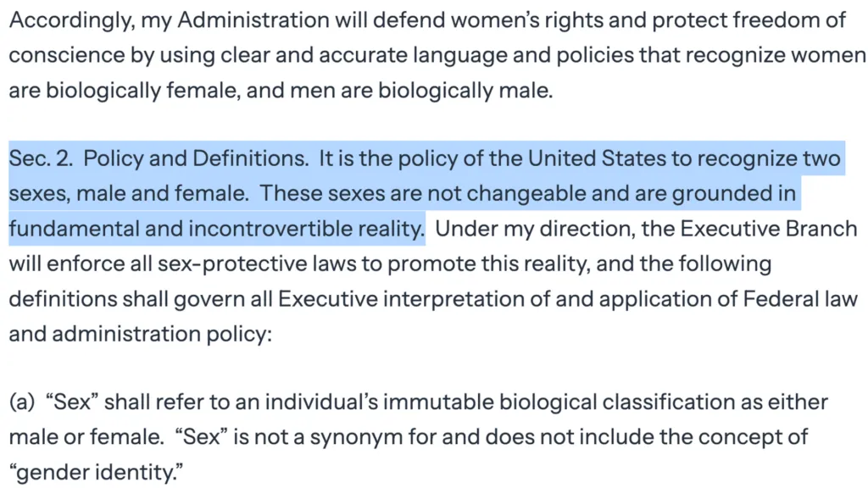Click the highlighted "Sec. 2." label
Screen dimensions: 868x488
pos(41,158)
